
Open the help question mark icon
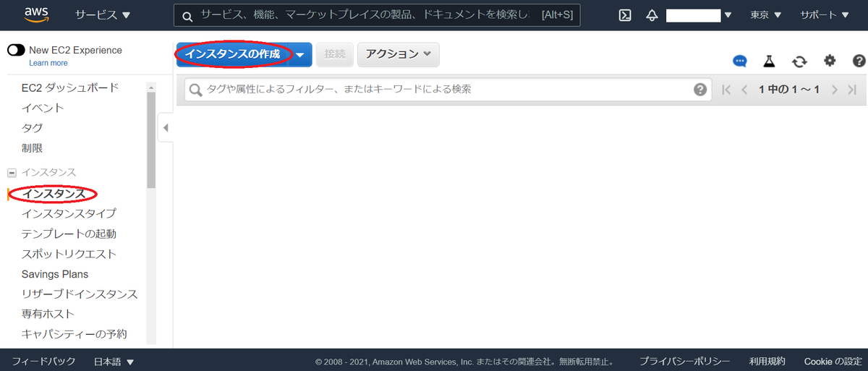(x=859, y=61)
